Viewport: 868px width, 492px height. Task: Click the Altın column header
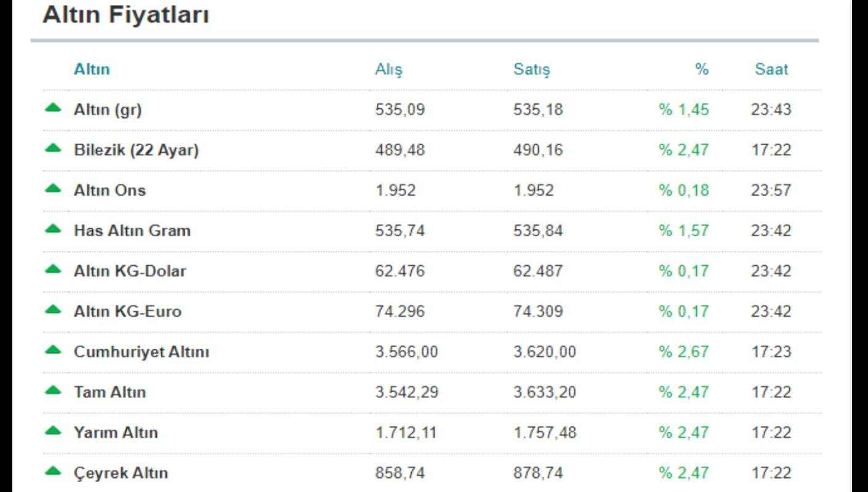(92, 69)
